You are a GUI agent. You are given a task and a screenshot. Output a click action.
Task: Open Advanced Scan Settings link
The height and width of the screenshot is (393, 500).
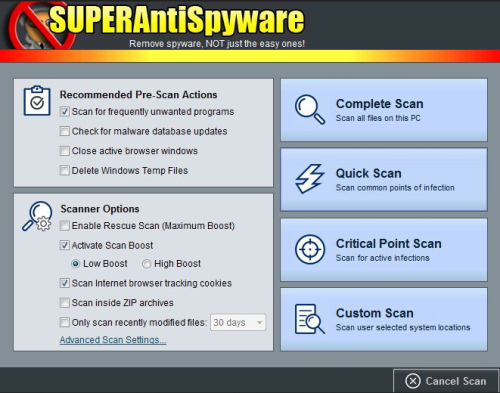click(x=113, y=340)
